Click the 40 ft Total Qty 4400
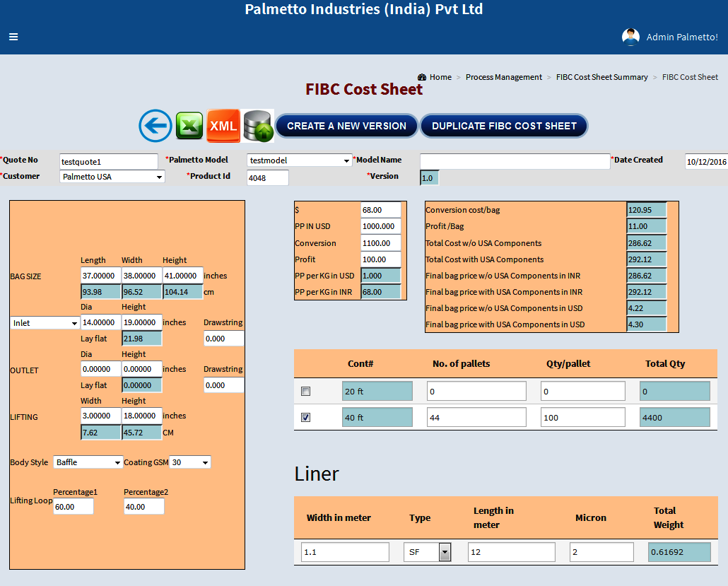Image resolution: width=728 pixels, height=586 pixels. point(675,418)
